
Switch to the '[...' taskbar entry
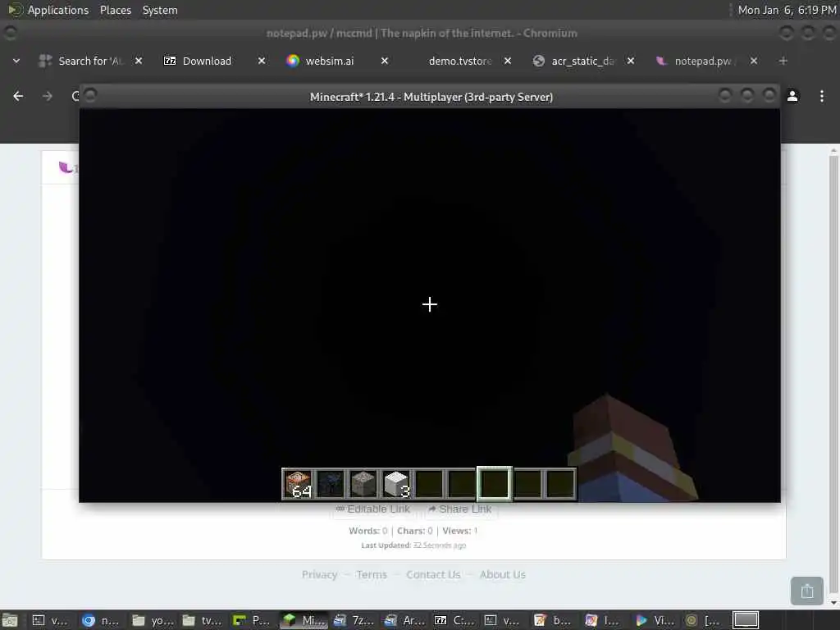(x=704, y=620)
